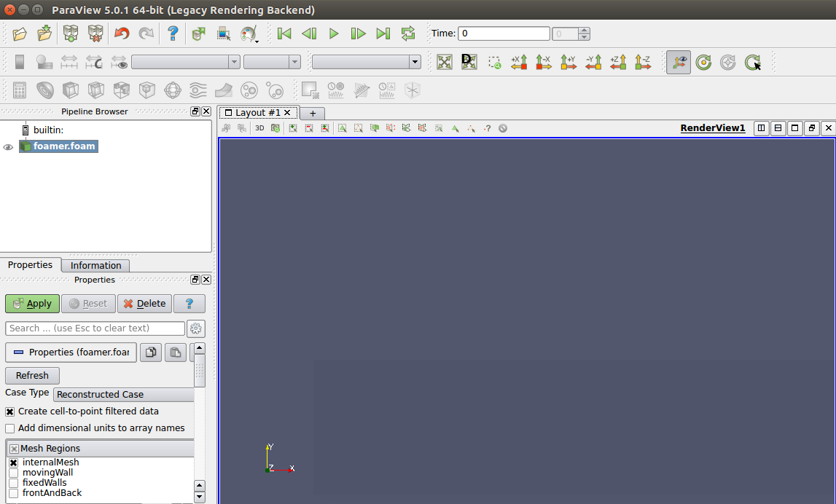Screen dimensions: 836x504
Task: Select the Calculator filter
Action: coord(19,90)
